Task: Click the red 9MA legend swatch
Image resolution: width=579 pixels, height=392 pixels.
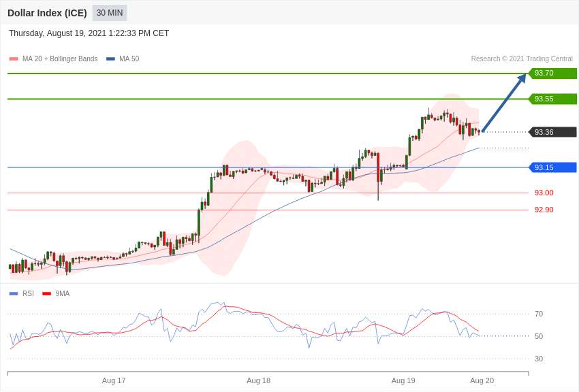Action: coord(47,294)
